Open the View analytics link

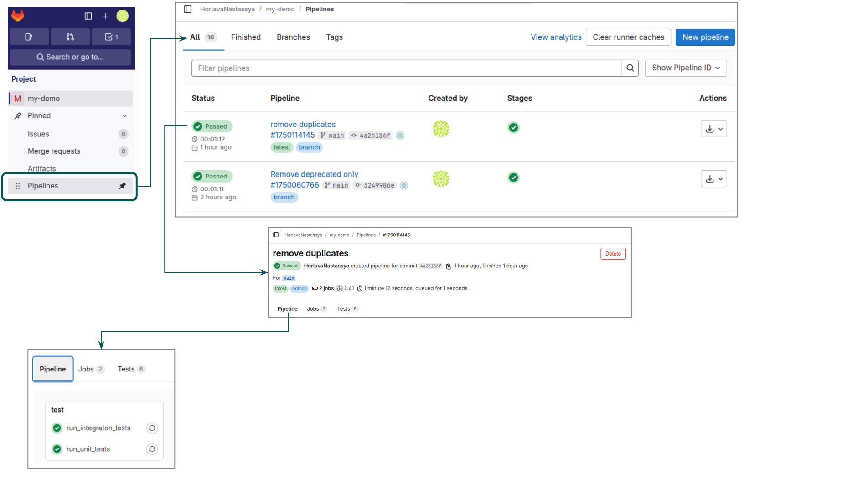click(556, 37)
